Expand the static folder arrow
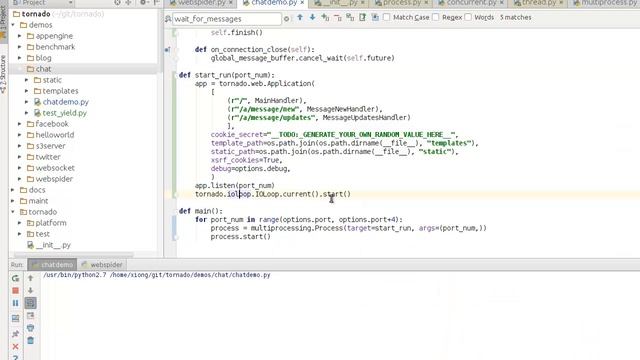This screenshot has height=360, width=640. 27,80
